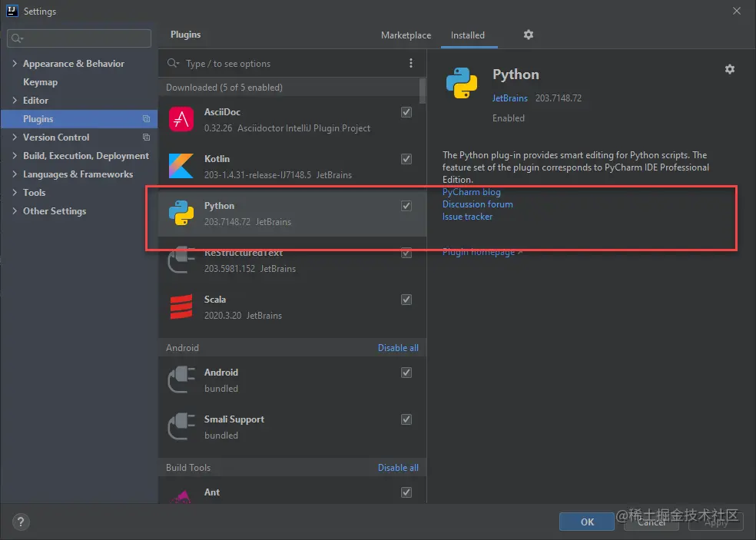
Task: Expand Languages & Frameworks arrow
Action: [x=15, y=174]
